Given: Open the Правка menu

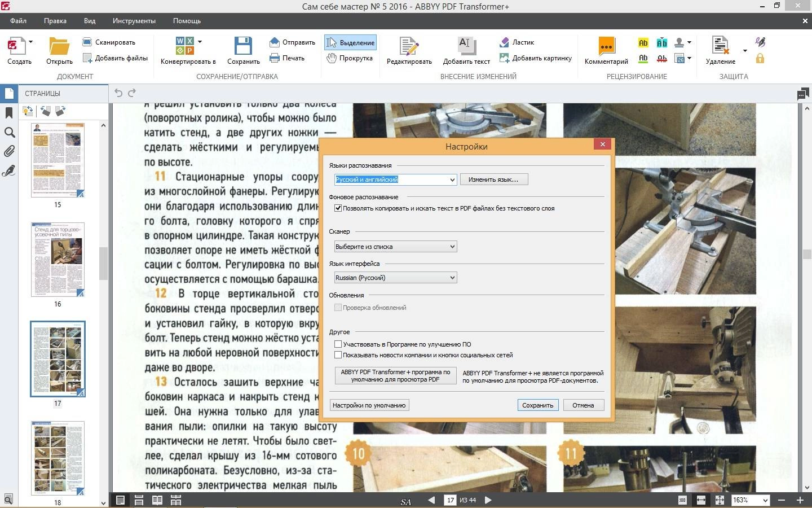Looking at the screenshot, I should tap(55, 21).
